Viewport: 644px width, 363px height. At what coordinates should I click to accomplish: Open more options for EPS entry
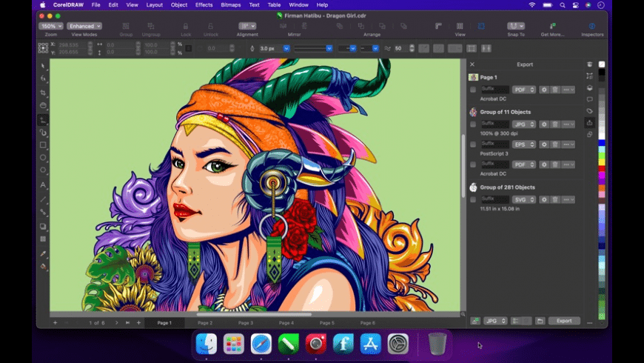coord(568,144)
